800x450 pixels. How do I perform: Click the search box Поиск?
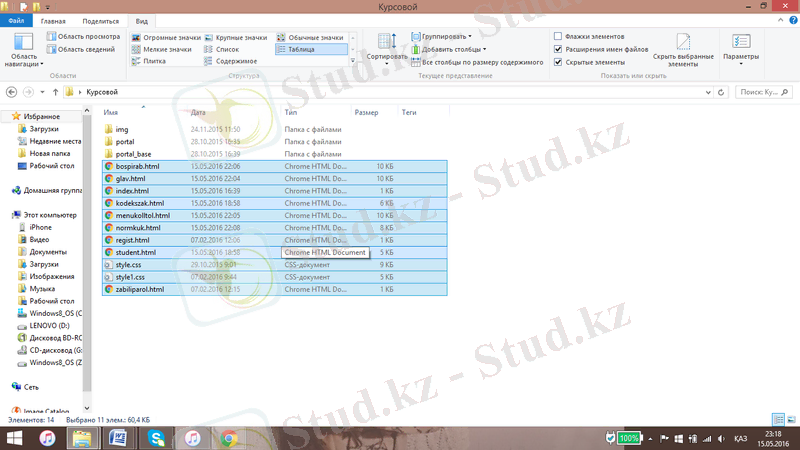pos(763,92)
